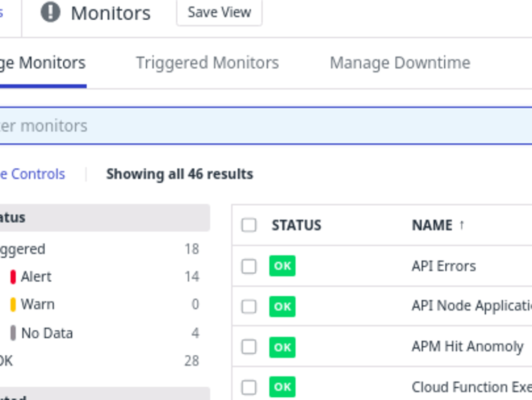Select the header checkbox to select all monitors
The height and width of the screenshot is (400, 532).
248,225
